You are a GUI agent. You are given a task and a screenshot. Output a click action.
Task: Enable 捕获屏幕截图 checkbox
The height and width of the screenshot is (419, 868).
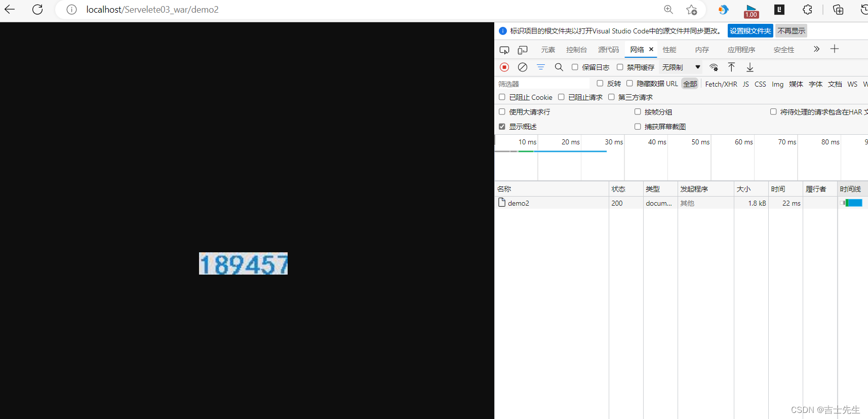(x=638, y=126)
